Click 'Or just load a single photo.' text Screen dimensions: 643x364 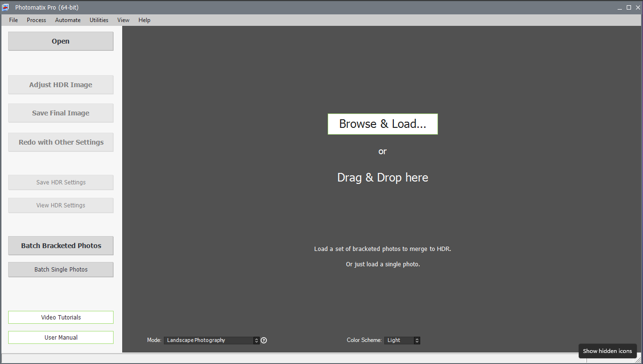coord(383,264)
